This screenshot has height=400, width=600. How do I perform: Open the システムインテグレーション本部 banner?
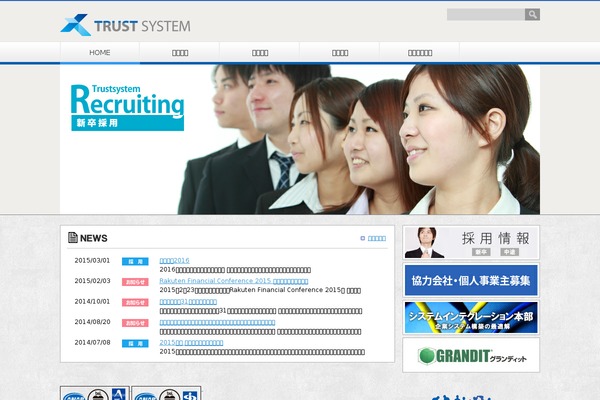[x=471, y=317]
